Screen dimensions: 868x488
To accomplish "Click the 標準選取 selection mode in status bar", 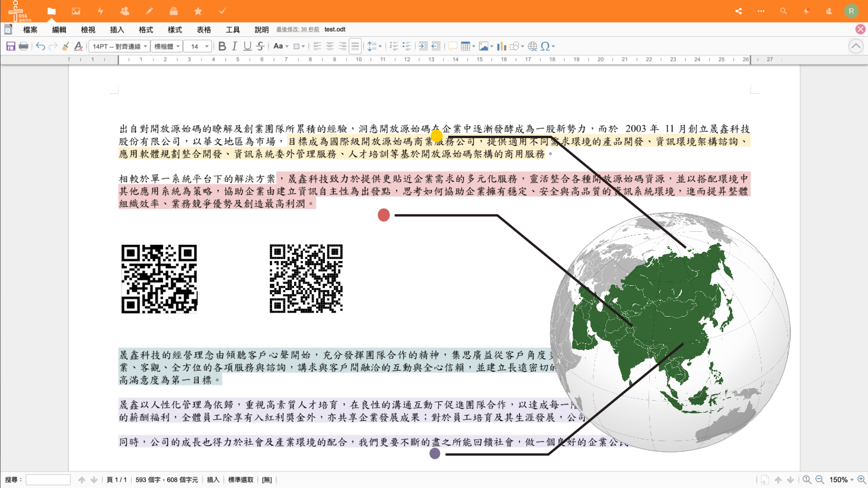I will (x=241, y=480).
